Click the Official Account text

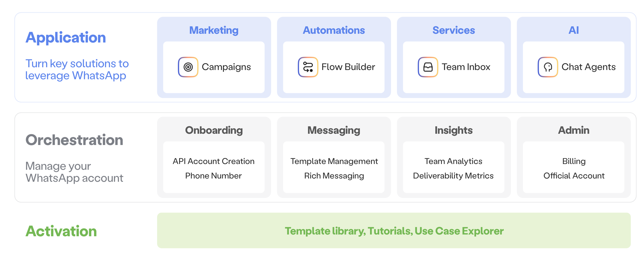[x=574, y=176]
